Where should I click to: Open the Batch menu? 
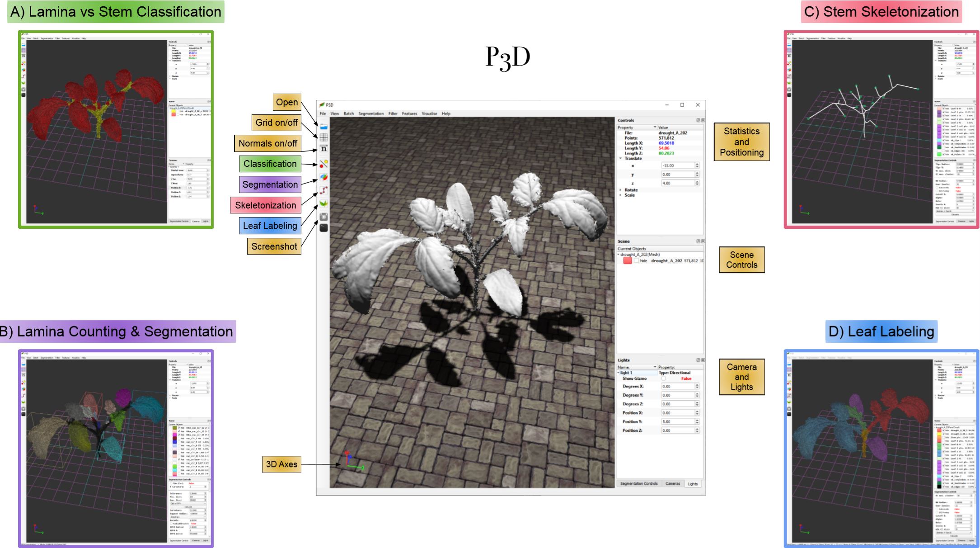tap(348, 113)
